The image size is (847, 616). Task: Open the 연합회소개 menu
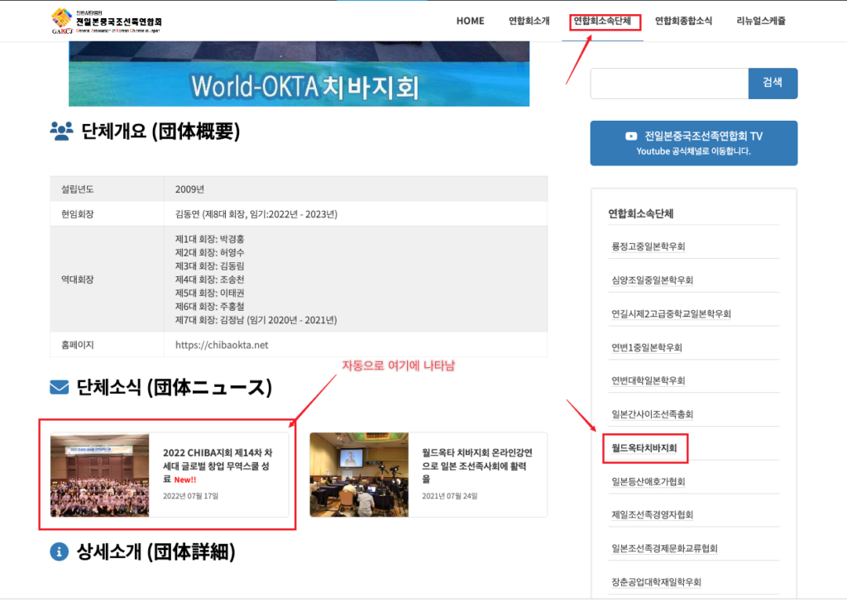[x=529, y=21]
